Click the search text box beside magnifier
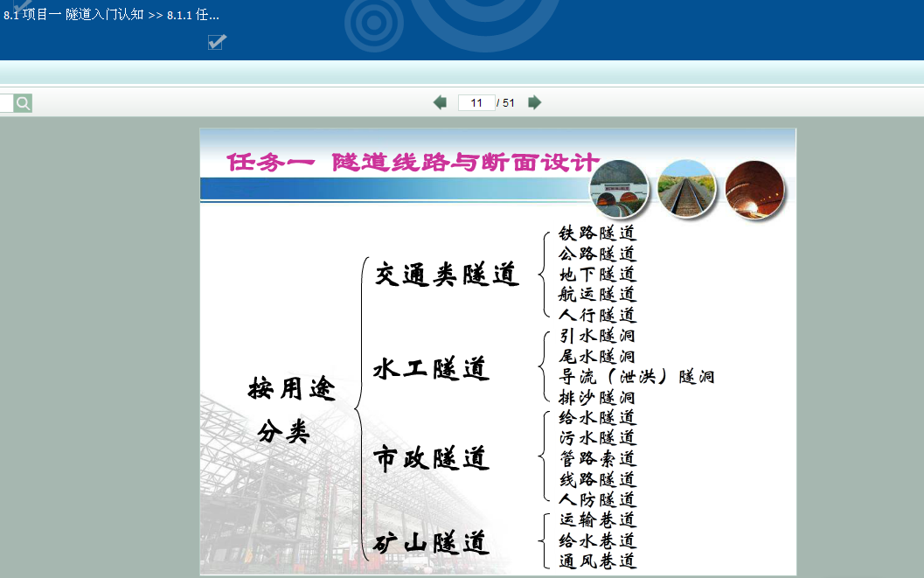924x578 pixels. point(5,103)
